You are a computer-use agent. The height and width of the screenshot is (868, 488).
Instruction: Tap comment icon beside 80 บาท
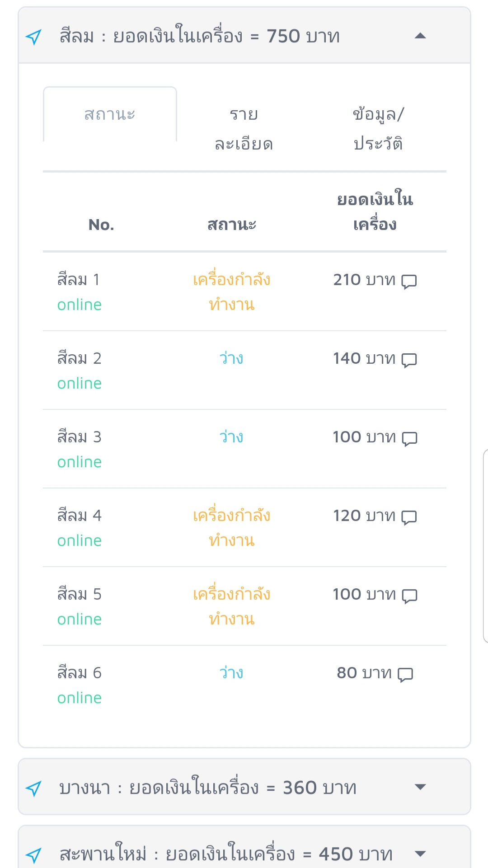405,674
